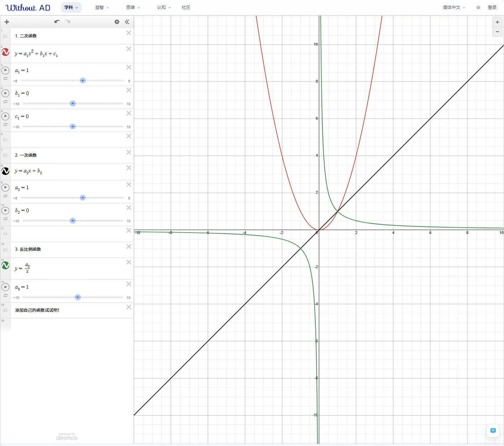The width and height of the screenshot is (504, 446).
Task: Remove the c₁ = 0 slider row
Action: 129,113
